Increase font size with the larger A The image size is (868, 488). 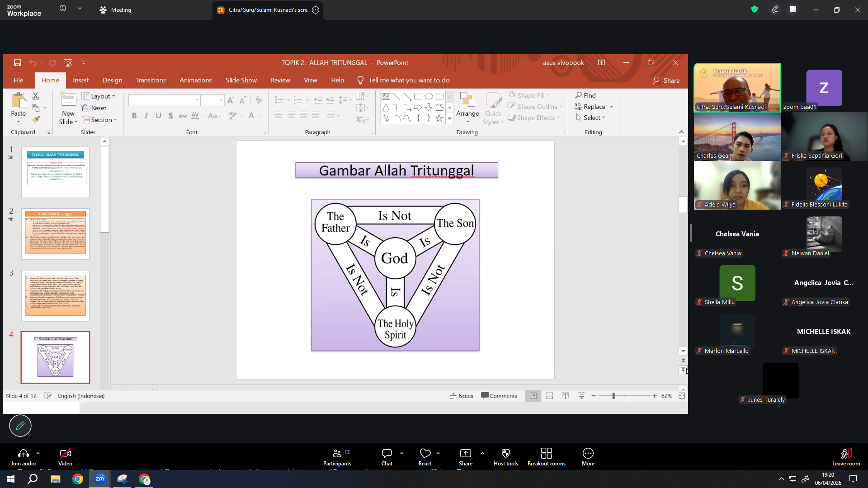click(x=231, y=100)
